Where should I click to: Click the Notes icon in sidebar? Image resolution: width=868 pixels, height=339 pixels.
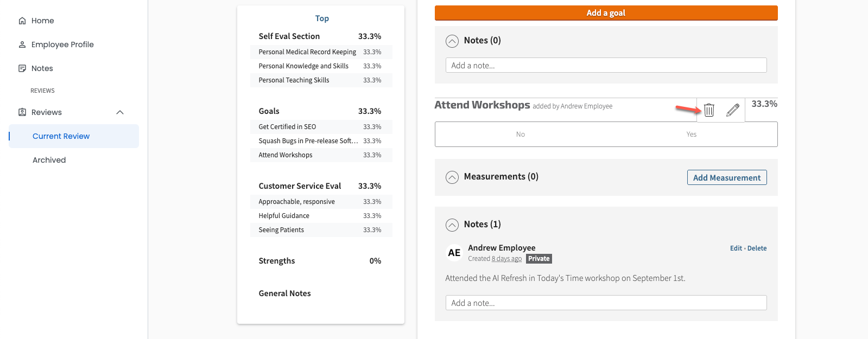[x=22, y=68]
